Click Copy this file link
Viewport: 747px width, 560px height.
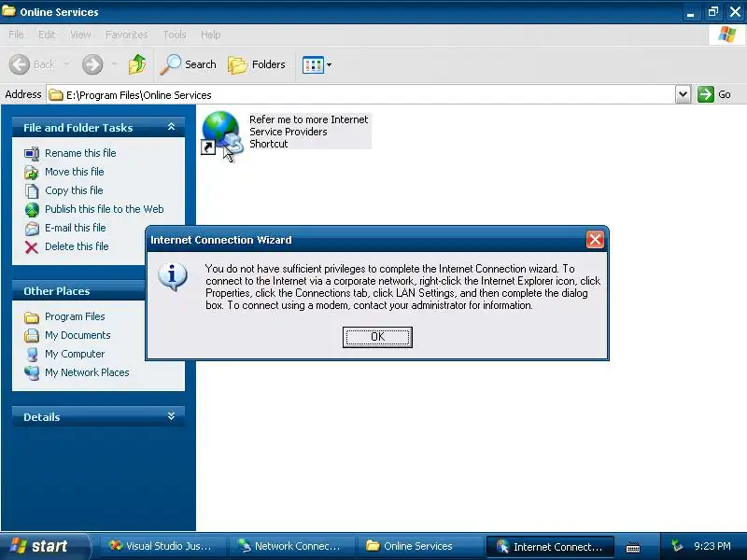click(x=74, y=190)
